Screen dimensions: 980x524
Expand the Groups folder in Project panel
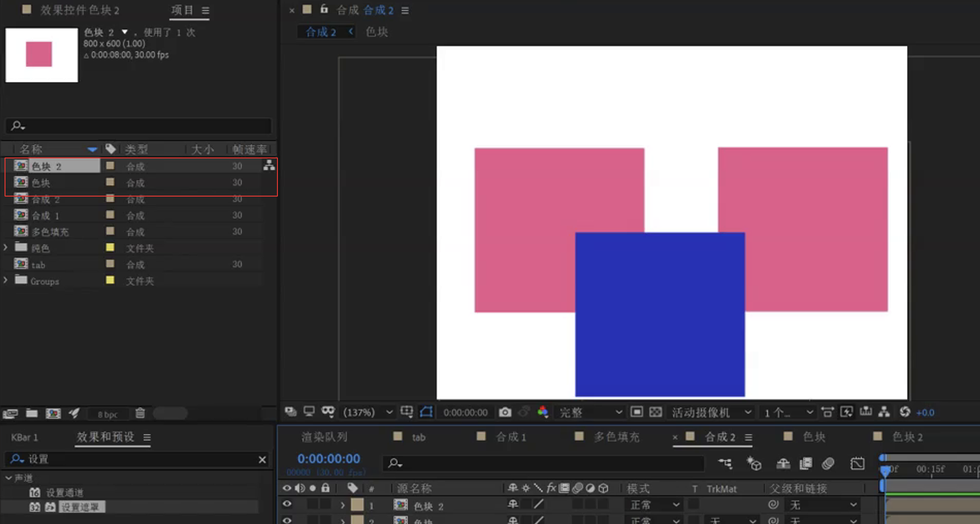point(6,280)
